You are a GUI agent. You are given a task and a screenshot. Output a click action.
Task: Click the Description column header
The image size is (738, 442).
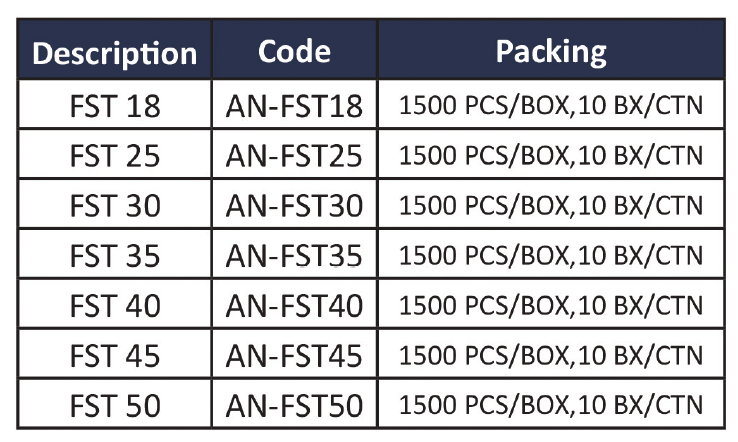click(x=114, y=49)
